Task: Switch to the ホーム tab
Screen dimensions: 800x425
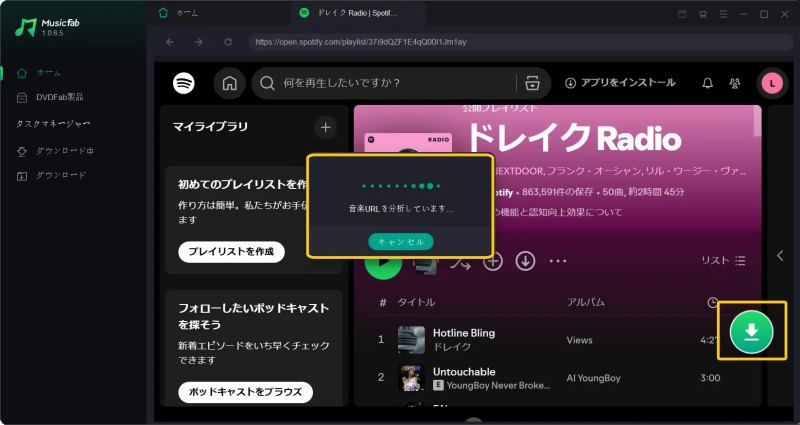Action: point(179,13)
